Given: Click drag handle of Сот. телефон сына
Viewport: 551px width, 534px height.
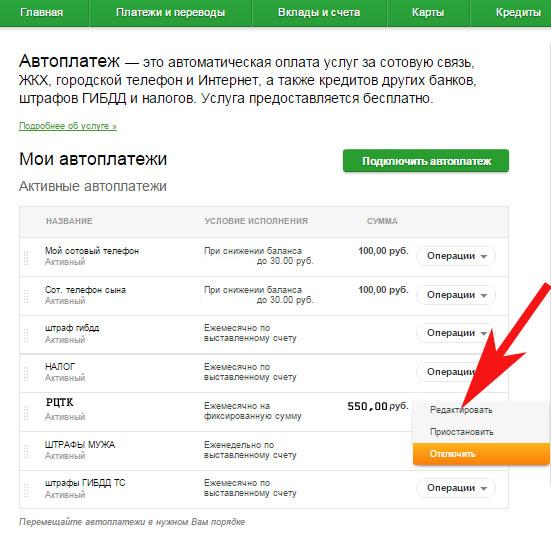Looking at the screenshot, I should click(26, 296).
